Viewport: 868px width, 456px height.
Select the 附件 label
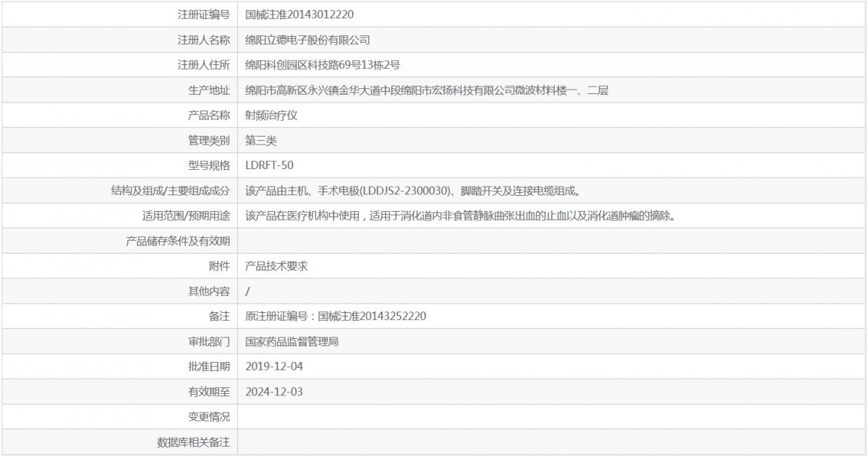[219, 266]
